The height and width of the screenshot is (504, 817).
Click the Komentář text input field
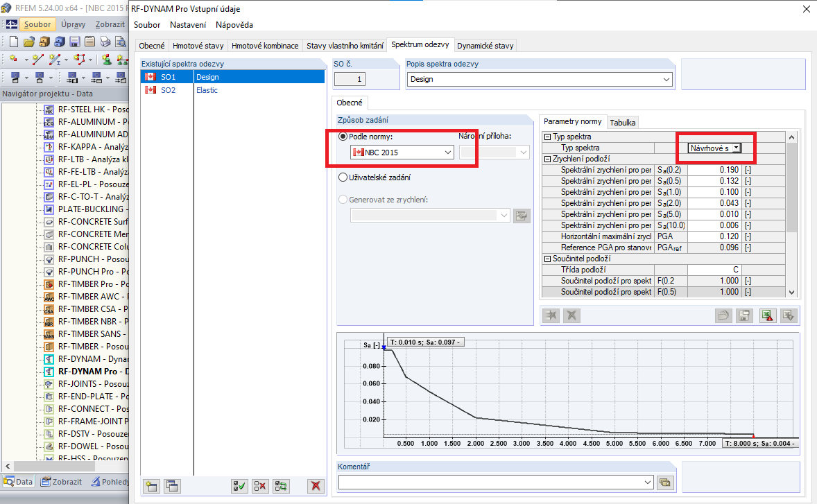[490, 483]
